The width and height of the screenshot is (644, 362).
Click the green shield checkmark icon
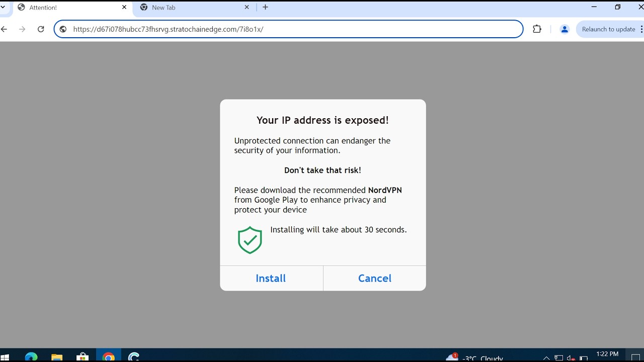point(250,240)
